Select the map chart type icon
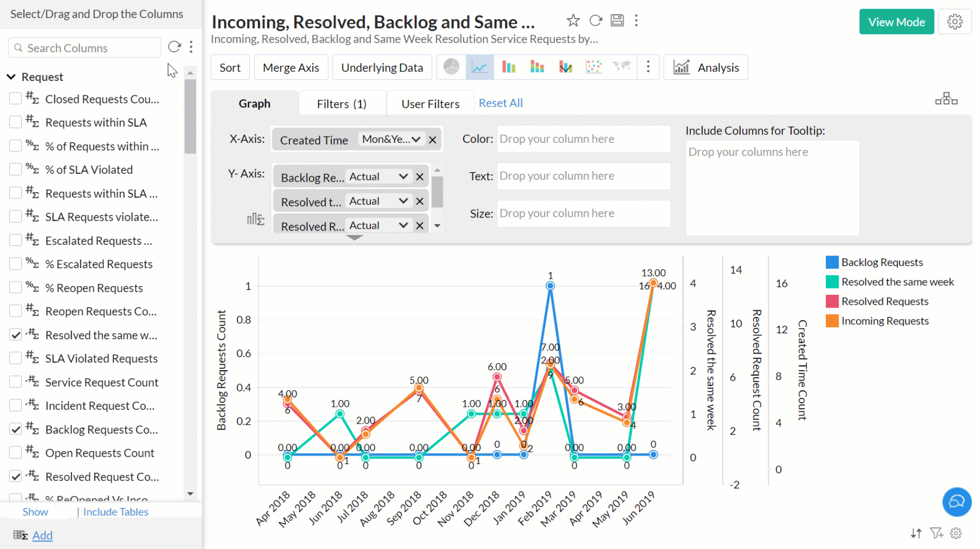 tap(622, 67)
